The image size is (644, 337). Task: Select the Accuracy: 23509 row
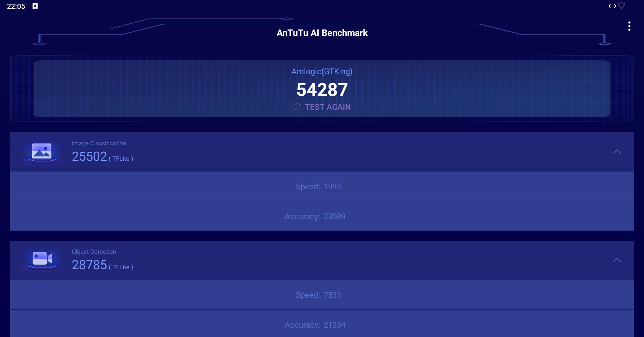coord(322,216)
